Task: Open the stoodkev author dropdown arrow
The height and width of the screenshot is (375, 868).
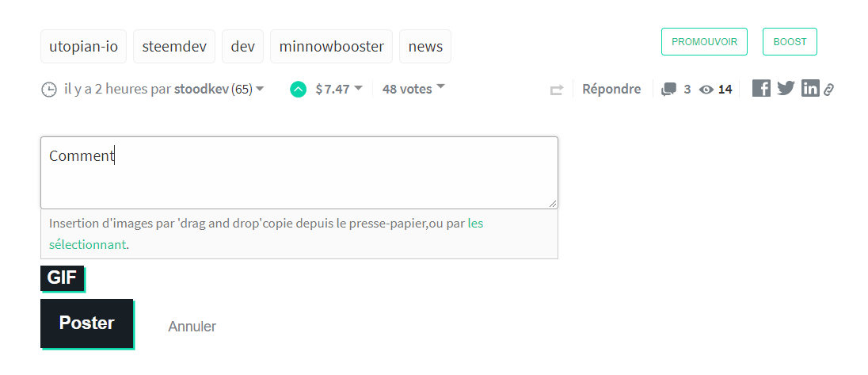Action: (x=260, y=89)
